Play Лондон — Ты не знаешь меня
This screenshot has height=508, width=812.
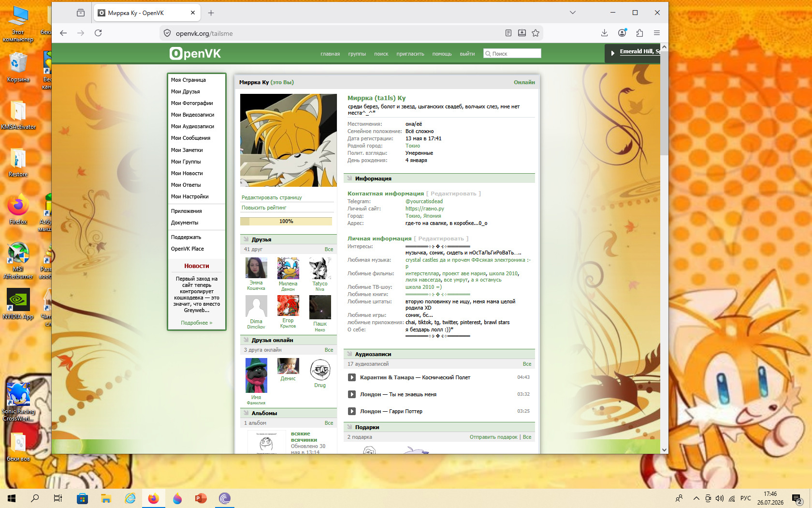(352, 394)
